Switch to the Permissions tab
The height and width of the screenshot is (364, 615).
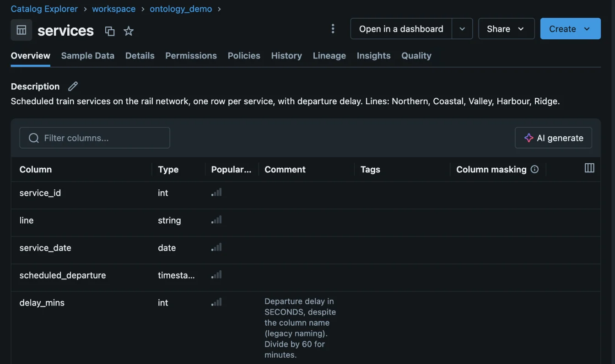[x=191, y=56]
